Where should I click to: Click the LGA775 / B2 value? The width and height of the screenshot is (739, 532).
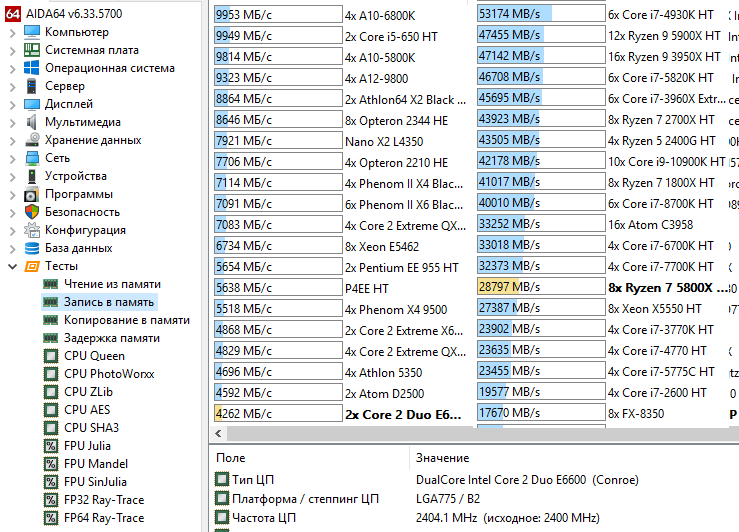coord(447,499)
